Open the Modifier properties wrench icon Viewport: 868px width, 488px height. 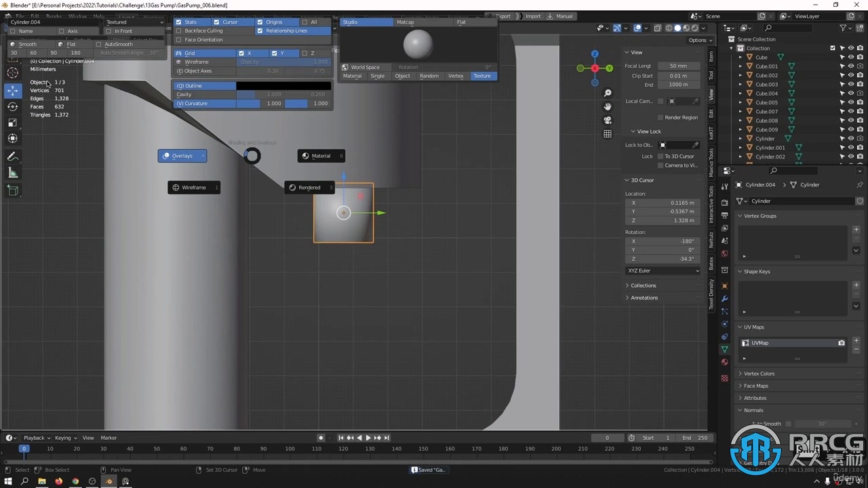[x=724, y=298]
